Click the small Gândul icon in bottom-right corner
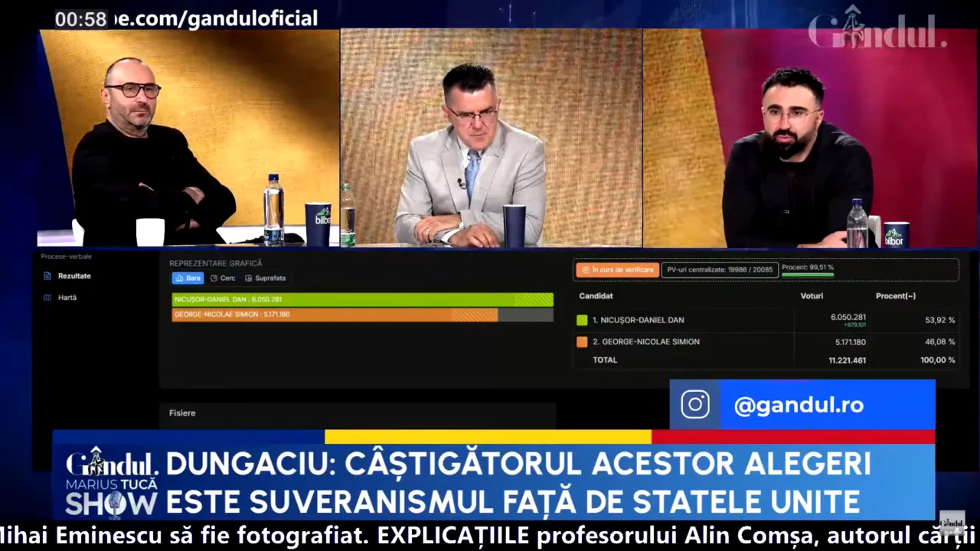This screenshot has height=551, width=980. (952, 523)
